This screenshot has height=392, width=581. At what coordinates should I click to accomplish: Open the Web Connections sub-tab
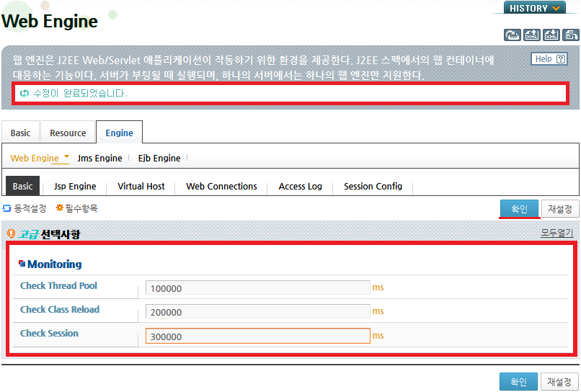[221, 186]
